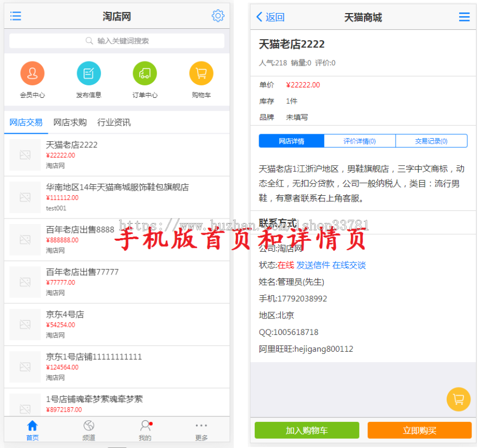Viewport: 489px width, 448px height.
Task: Switch to the 行业资讯 tab
Action: click(114, 122)
